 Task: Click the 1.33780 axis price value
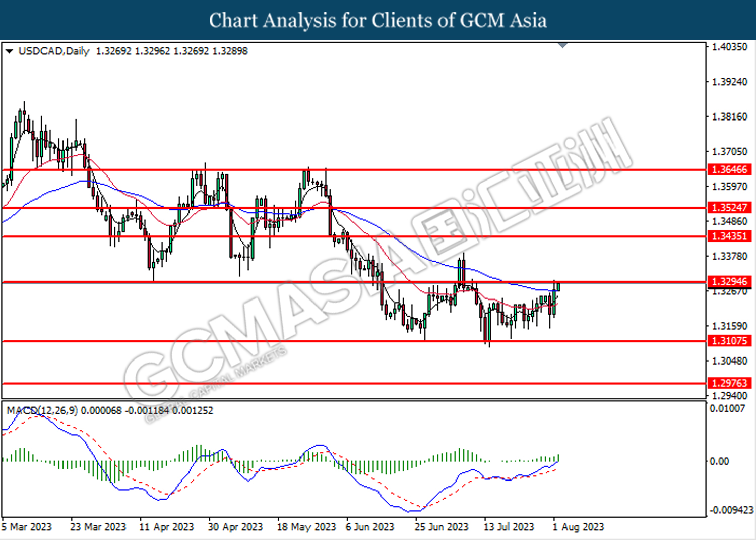pyautogui.click(x=729, y=256)
